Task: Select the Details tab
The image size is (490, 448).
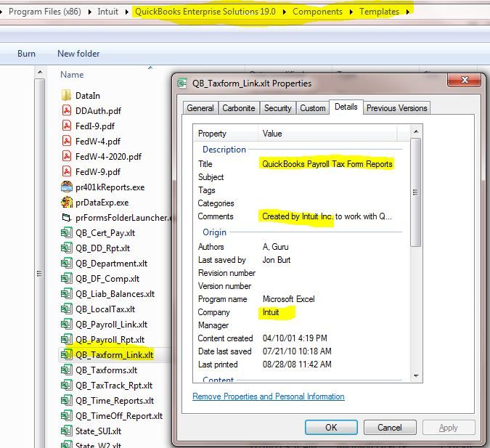Action: (x=346, y=107)
